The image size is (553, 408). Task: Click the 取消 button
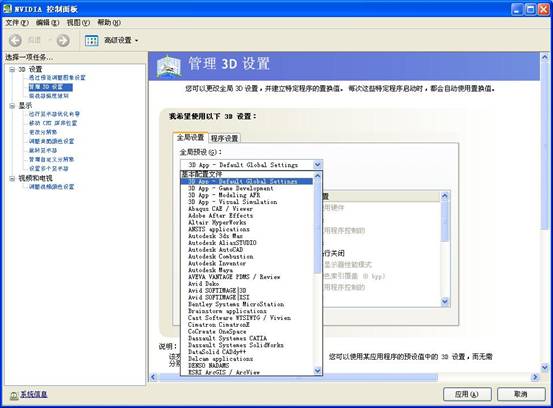521,394
